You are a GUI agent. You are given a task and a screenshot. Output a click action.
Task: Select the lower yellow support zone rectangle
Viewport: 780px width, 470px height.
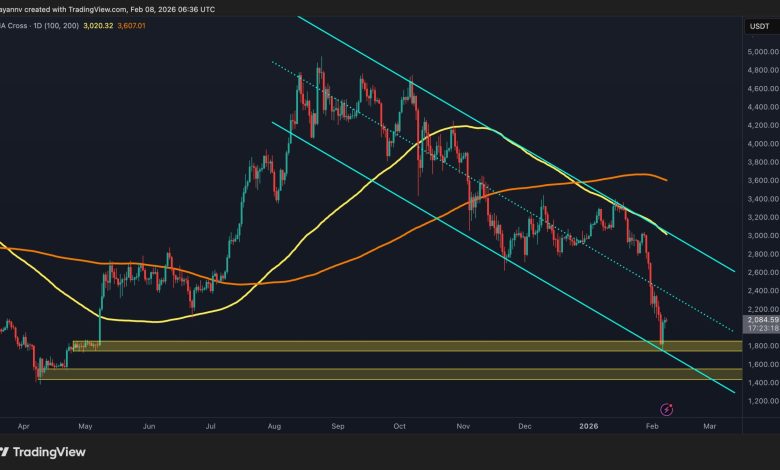400,373
